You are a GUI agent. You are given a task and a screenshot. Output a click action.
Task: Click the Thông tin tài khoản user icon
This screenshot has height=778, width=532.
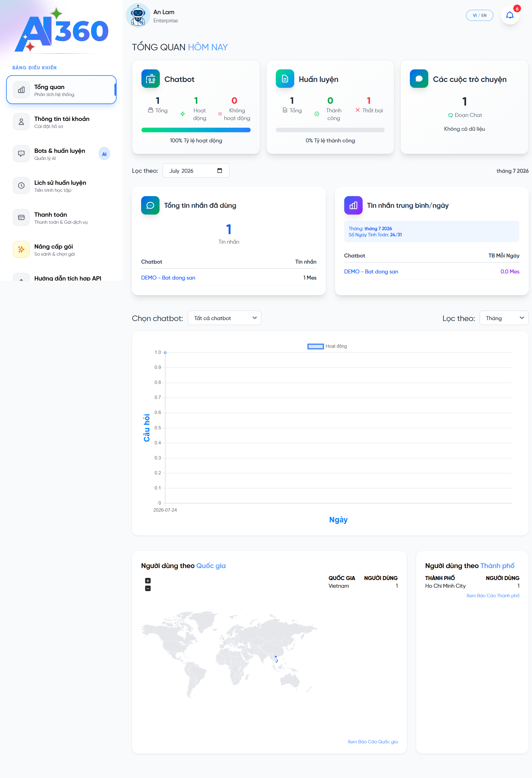21,122
